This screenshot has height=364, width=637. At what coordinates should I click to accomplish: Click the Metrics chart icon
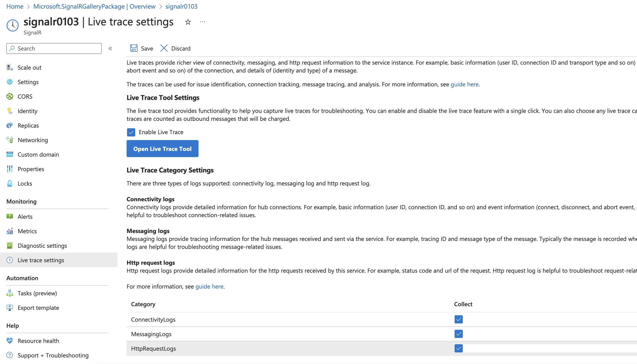pos(10,231)
